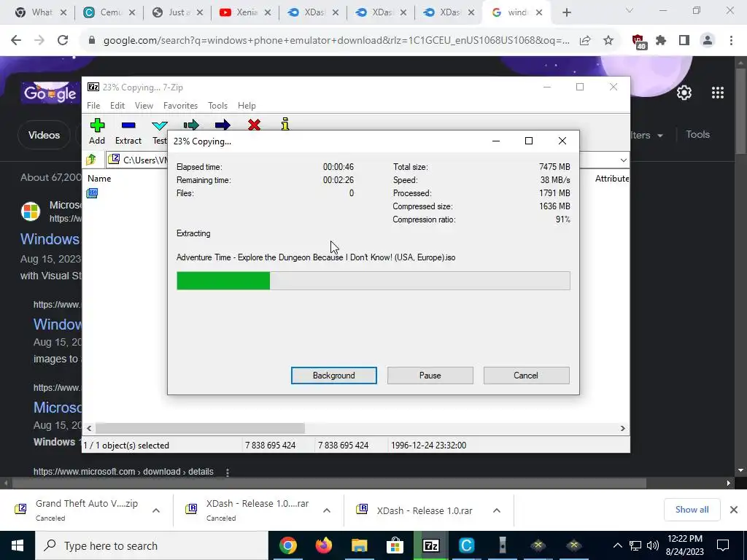Open Chrome three-dot menu
Viewport: 747px width, 560px height.
pos(731,41)
